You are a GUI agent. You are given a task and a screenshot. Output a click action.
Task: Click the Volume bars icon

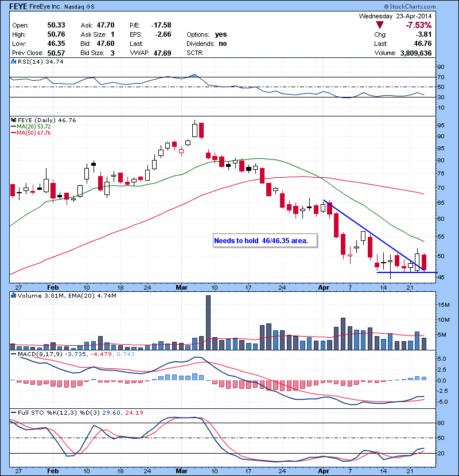13,295
